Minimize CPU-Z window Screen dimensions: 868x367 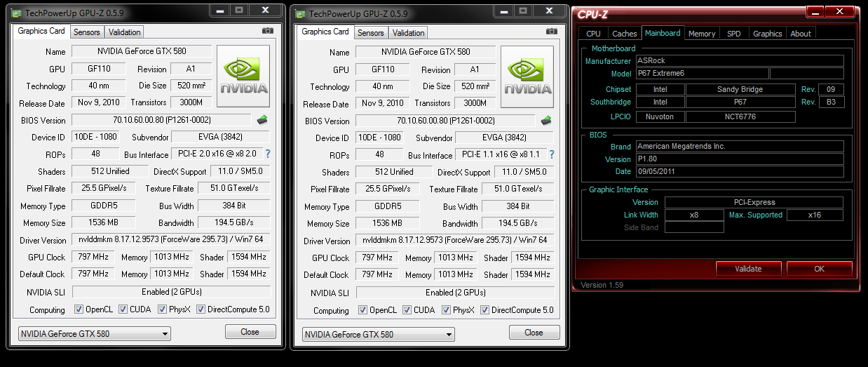(815, 11)
